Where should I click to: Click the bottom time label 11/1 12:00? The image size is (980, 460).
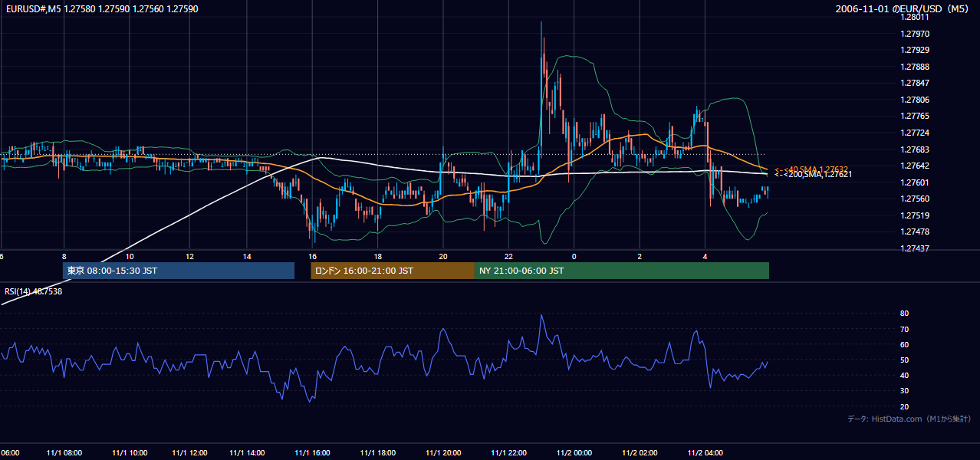click(190, 452)
